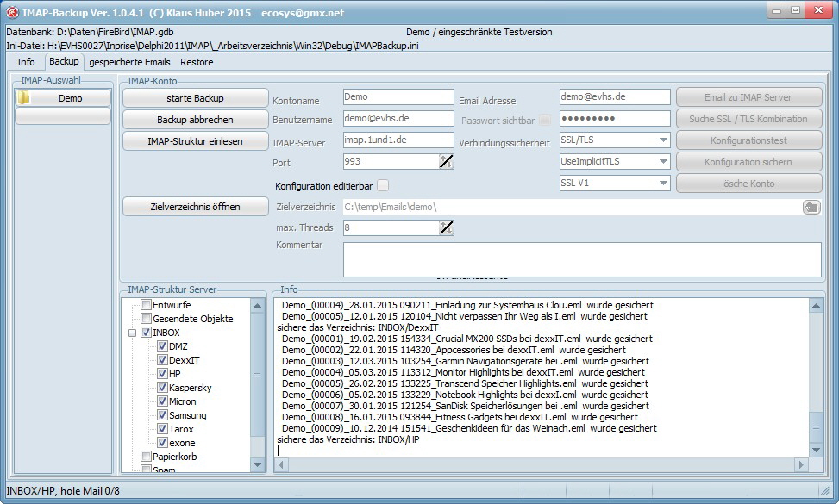839x504 pixels.
Task: Click log line 'sichere das Verzeichnis: INBOX/HP'
Action: point(347,439)
